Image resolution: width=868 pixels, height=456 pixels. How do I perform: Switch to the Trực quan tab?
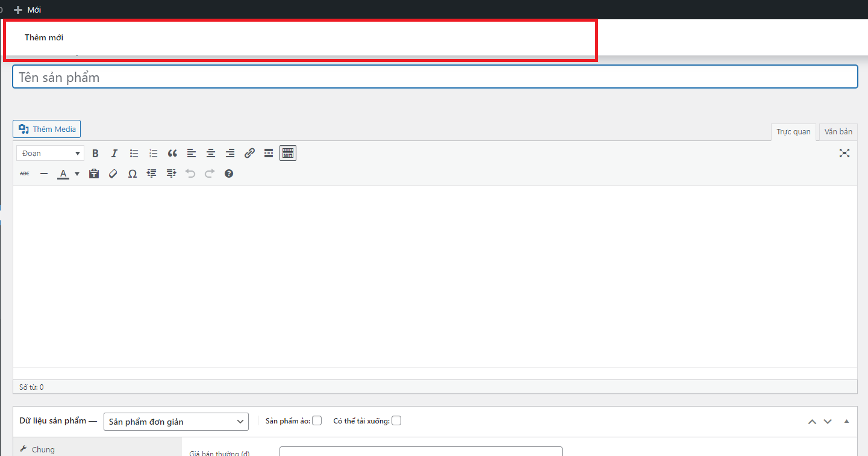[x=793, y=132]
